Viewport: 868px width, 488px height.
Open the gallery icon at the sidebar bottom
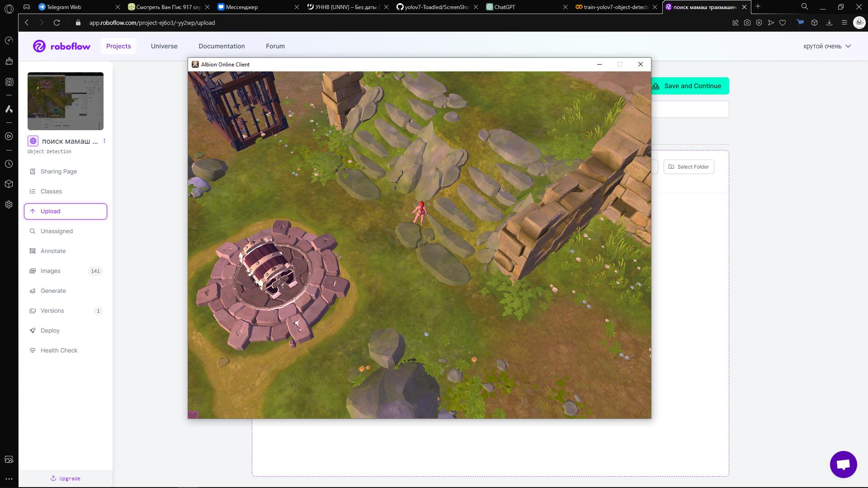point(9,459)
